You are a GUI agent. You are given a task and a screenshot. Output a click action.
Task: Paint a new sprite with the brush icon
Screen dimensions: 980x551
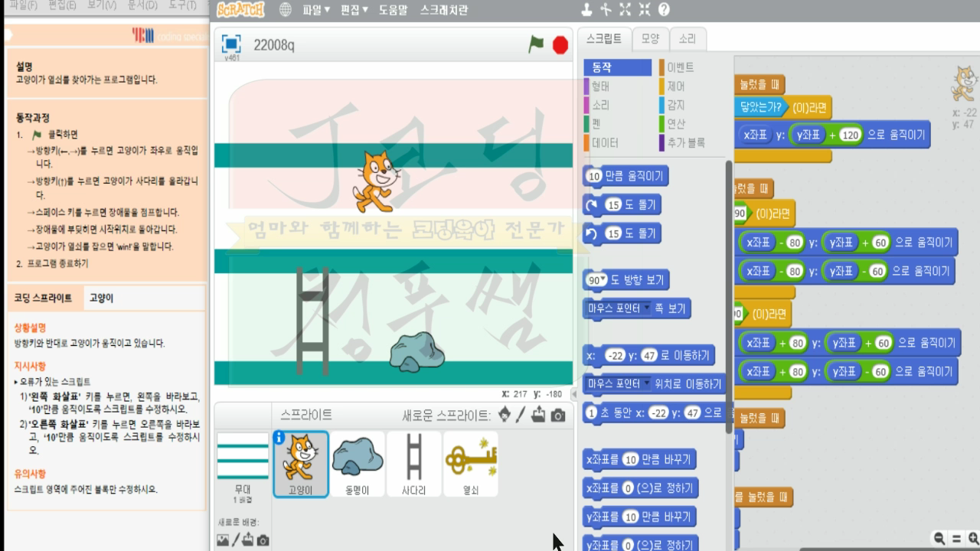coord(520,413)
